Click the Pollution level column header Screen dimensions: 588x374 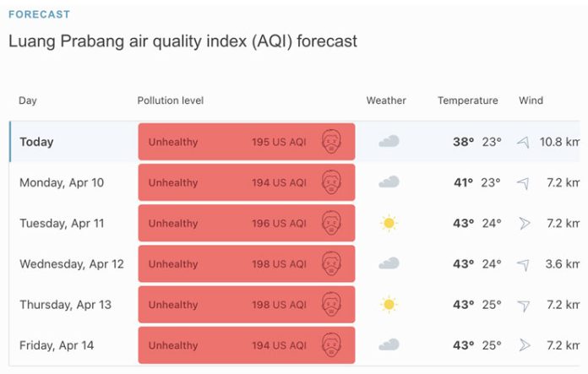pyautogui.click(x=171, y=100)
